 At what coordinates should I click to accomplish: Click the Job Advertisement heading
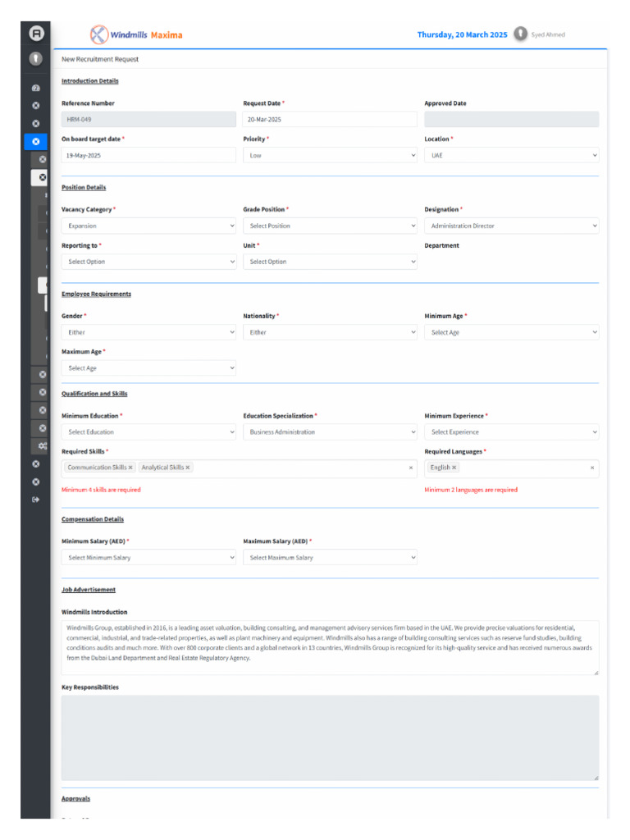[x=89, y=590]
